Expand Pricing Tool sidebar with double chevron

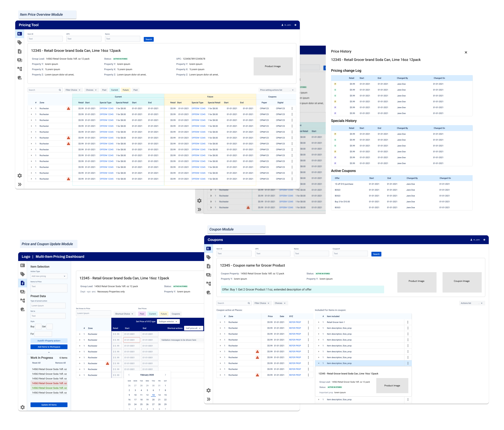[x=20, y=184]
